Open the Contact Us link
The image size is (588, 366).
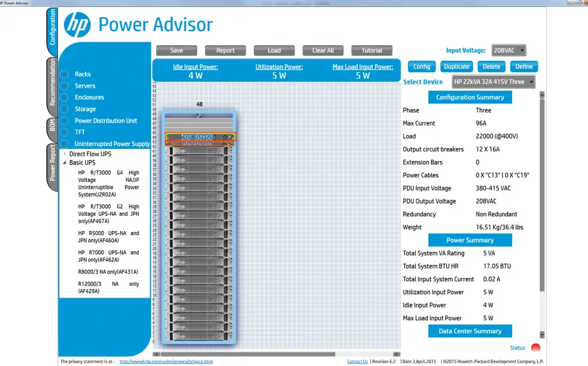coord(357,361)
